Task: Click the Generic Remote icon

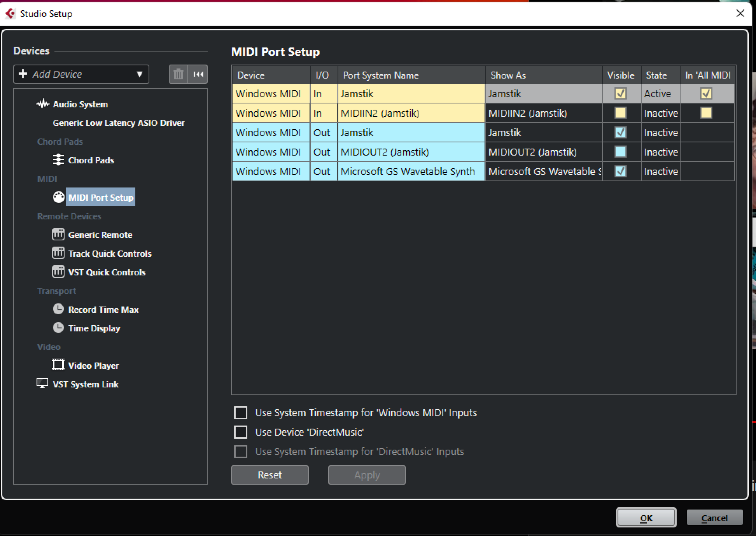Action: click(58, 235)
